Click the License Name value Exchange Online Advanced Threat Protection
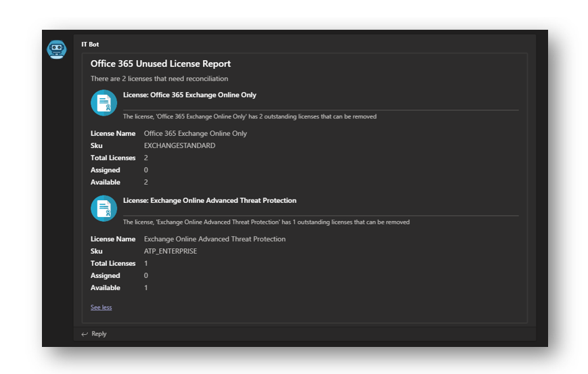Image resolution: width=588 pixels, height=374 pixels. click(215, 239)
